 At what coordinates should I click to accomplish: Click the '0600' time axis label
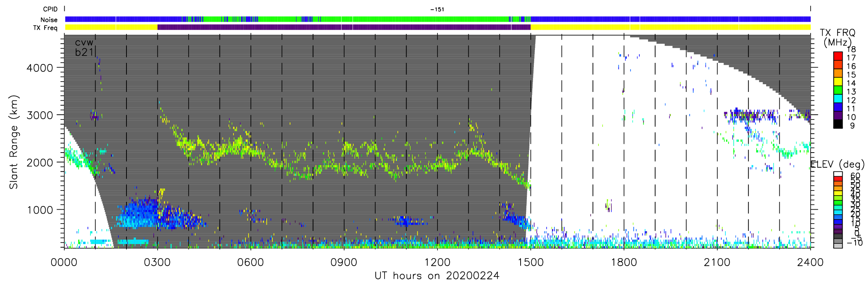point(251,263)
